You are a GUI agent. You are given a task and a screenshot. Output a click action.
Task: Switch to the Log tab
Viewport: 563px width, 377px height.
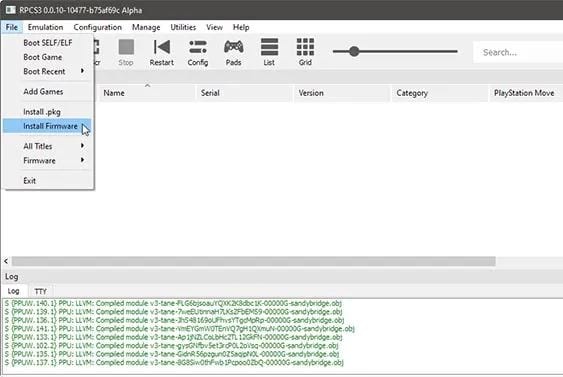14,291
